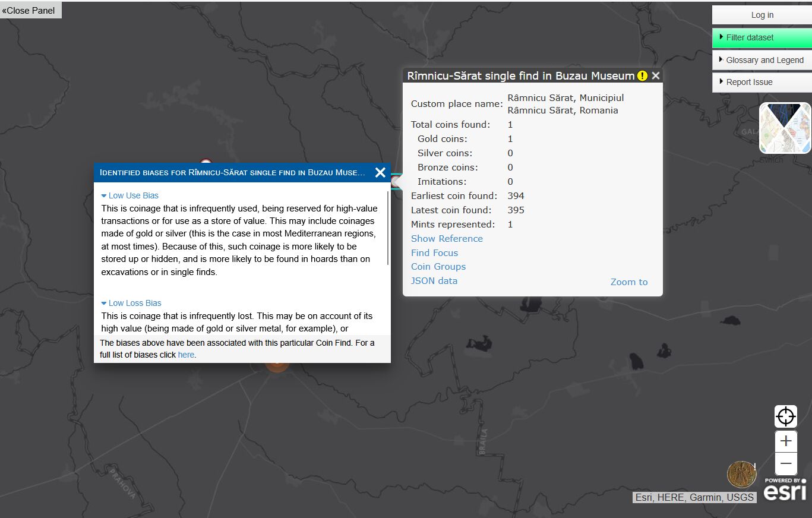This screenshot has height=518, width=812.
Task: Open the JSON data link
Action: pyautogui.click(x=434, y=281)
